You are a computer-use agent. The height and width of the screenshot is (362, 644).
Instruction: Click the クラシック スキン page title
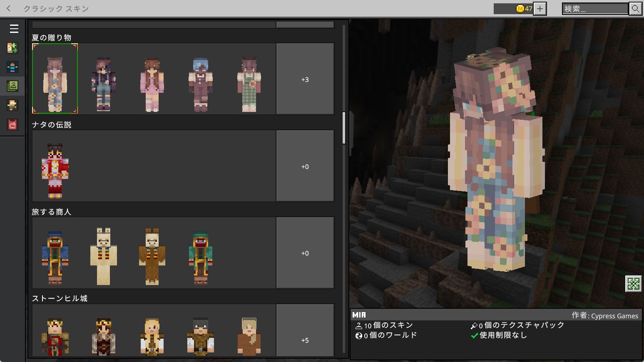(56, 9)
